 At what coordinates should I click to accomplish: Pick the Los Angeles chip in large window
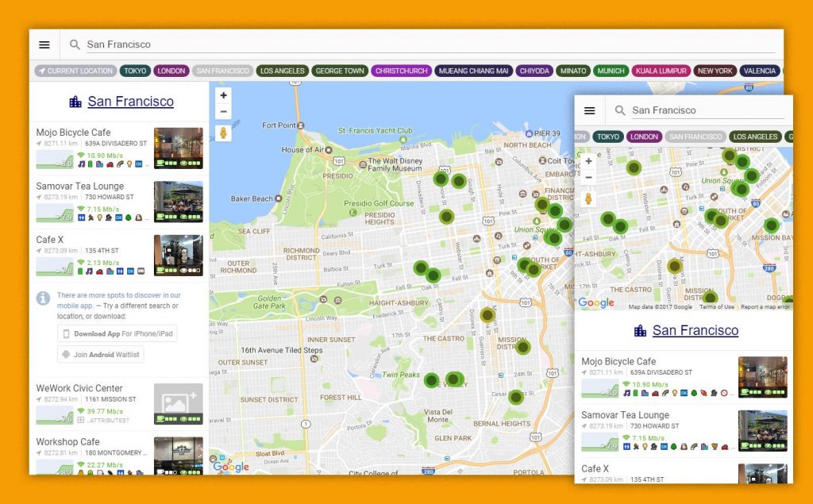coord(283,71)
